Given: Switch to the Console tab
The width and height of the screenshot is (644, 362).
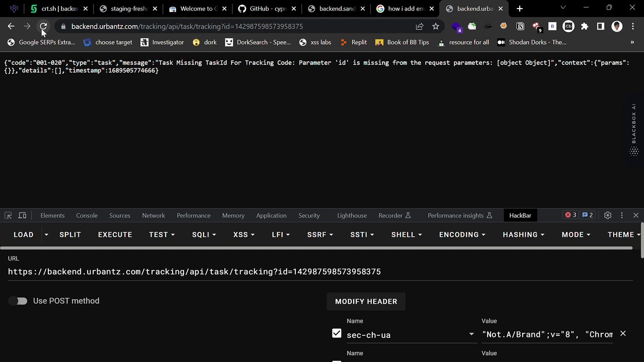Looking at the screenshot, I should tap(87, 215).
